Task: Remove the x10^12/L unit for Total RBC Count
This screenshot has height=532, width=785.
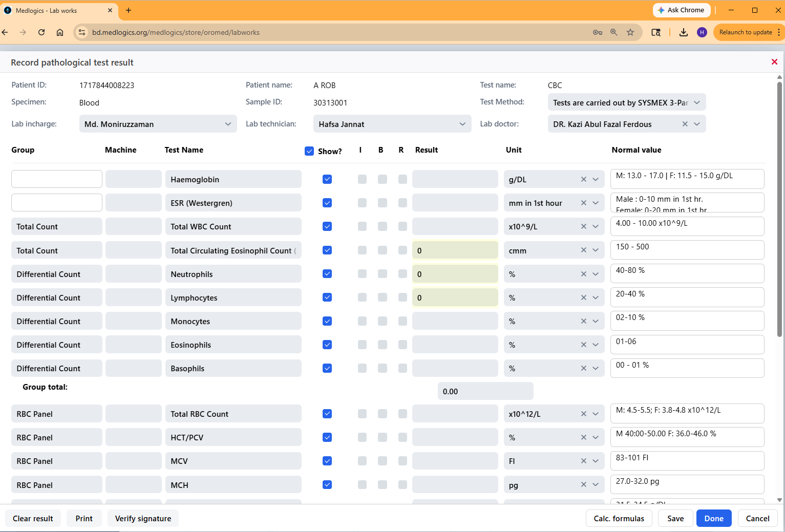Action: (583, 413)
